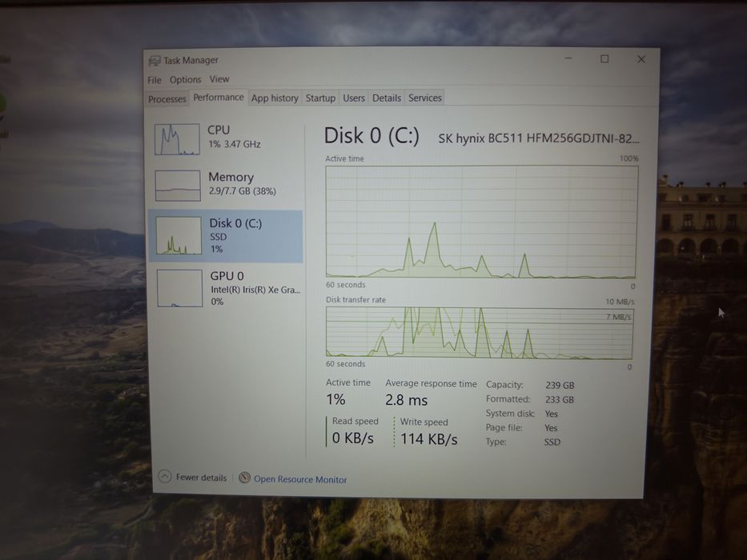Click the Active time 1% value
The image size is (747, 560).
tap(335, 399)
